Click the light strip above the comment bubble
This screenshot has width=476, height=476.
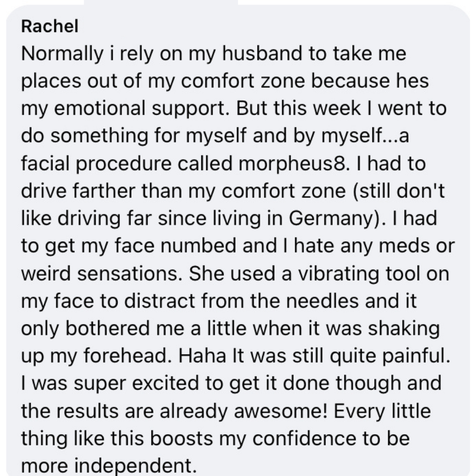click(161, 2)
